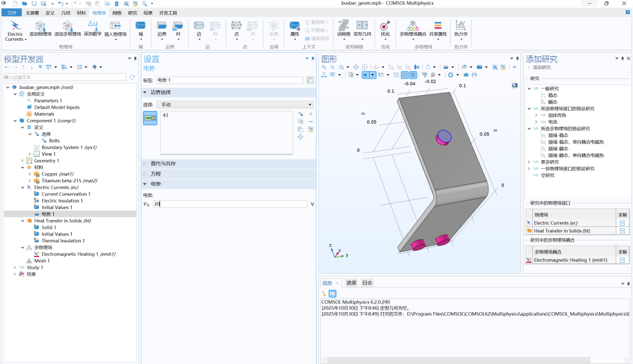This screenshot has height=364, width=633.
Task: Open the 选择 manual selection dropdown
Action: (x=235, y=105)
